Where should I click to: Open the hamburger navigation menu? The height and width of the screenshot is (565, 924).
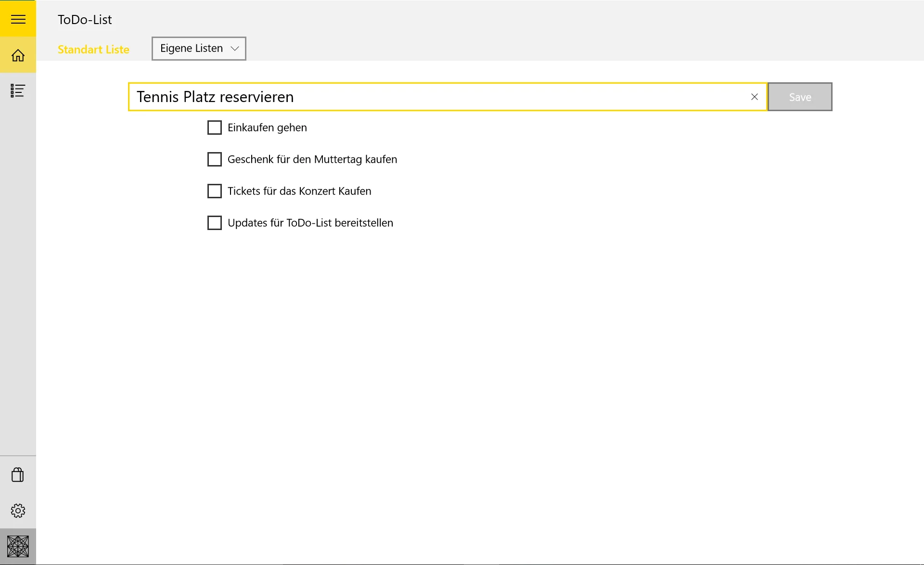tap(18, 19)
